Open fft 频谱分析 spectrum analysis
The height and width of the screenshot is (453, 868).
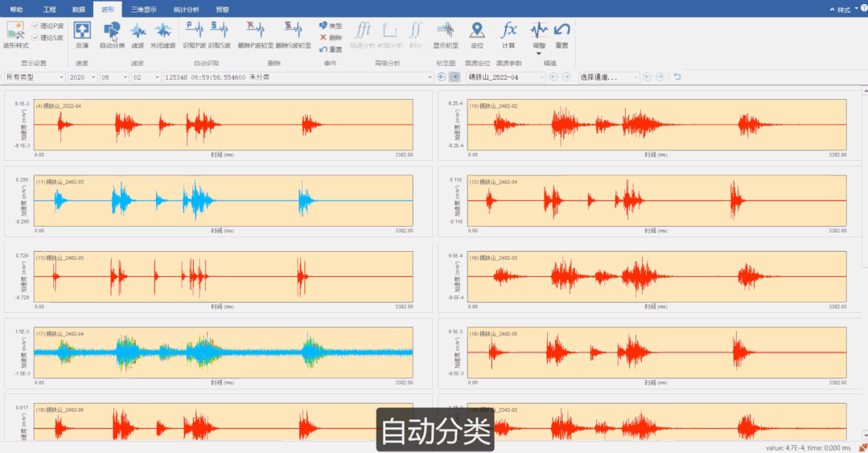click(x=363, y=35)
